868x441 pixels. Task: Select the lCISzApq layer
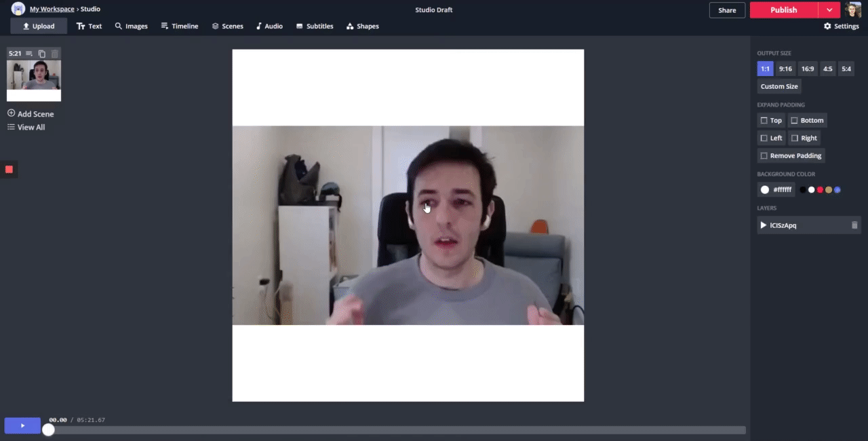(809, 225)
